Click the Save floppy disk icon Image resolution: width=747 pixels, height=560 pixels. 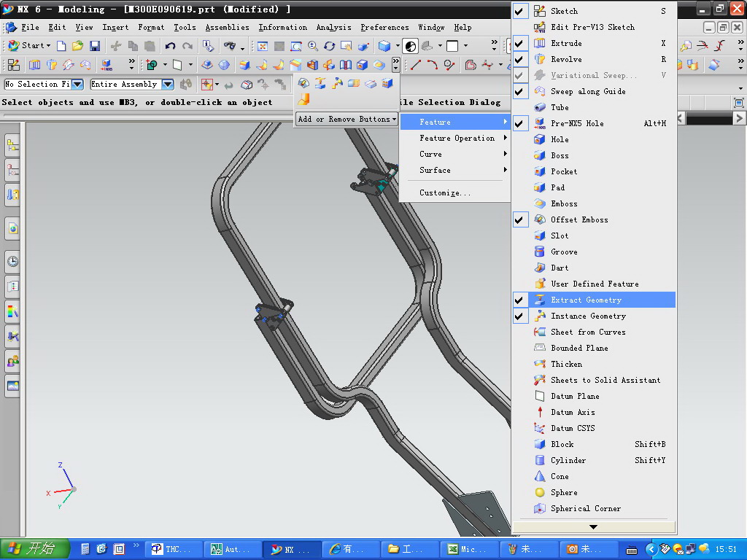[95, 46]
